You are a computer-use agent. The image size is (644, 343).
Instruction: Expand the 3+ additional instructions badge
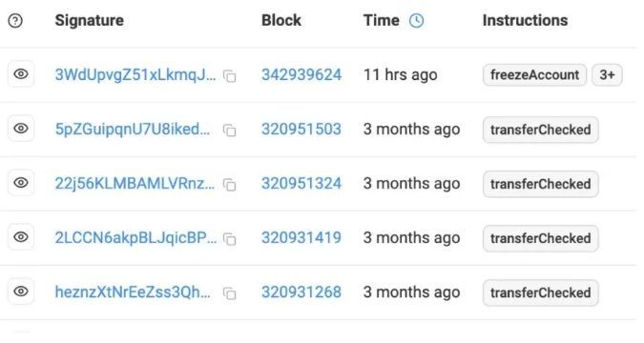(x=607, y=75)
